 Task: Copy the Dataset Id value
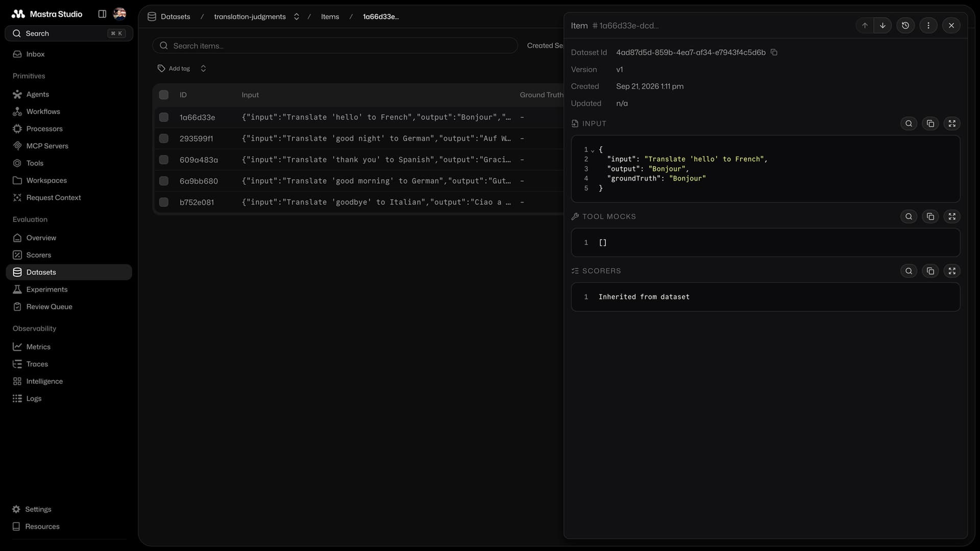click(774, 53)
